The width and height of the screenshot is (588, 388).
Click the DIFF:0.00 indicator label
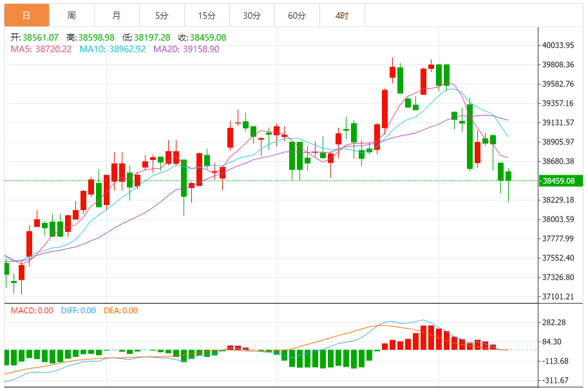pos(79,311)
